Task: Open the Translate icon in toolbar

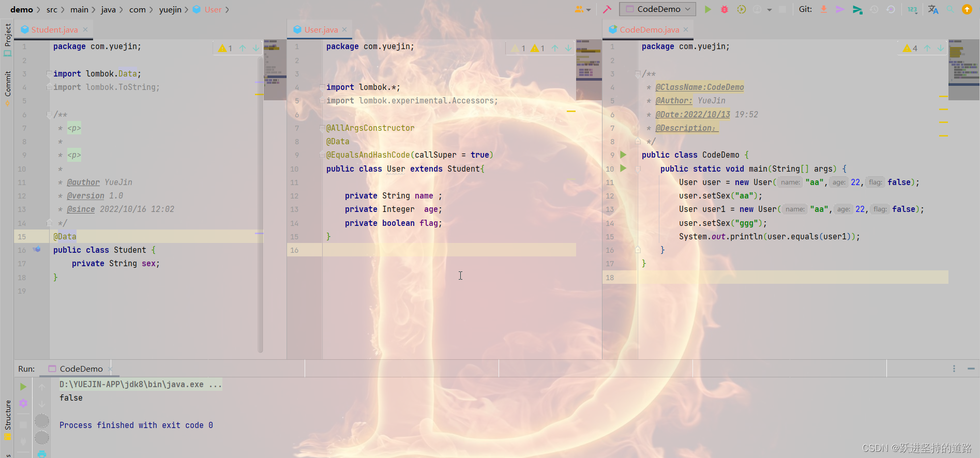Action: click(933, 9)
